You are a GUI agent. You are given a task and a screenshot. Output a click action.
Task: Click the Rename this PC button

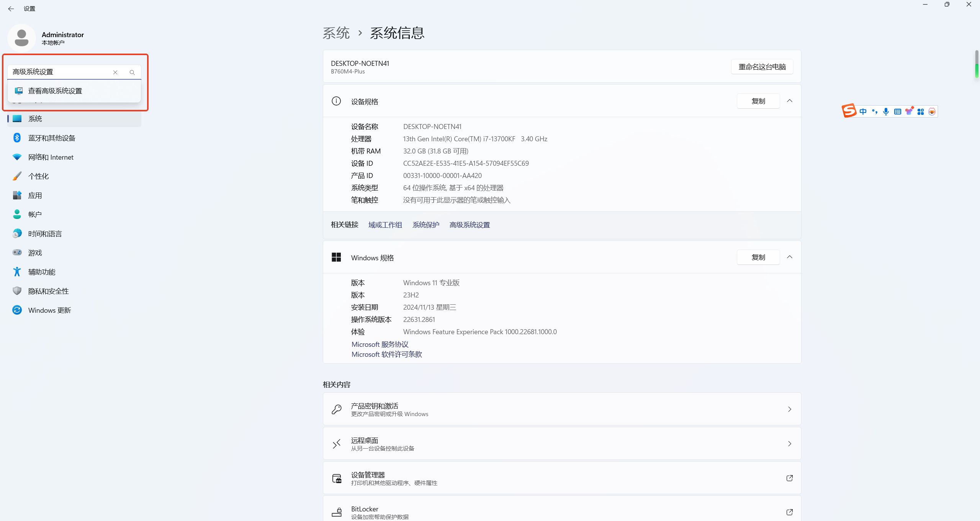point(762,67)
